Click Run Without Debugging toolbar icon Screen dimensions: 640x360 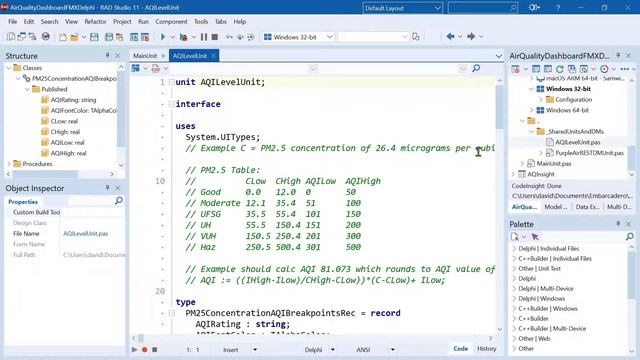pos(183,37)
